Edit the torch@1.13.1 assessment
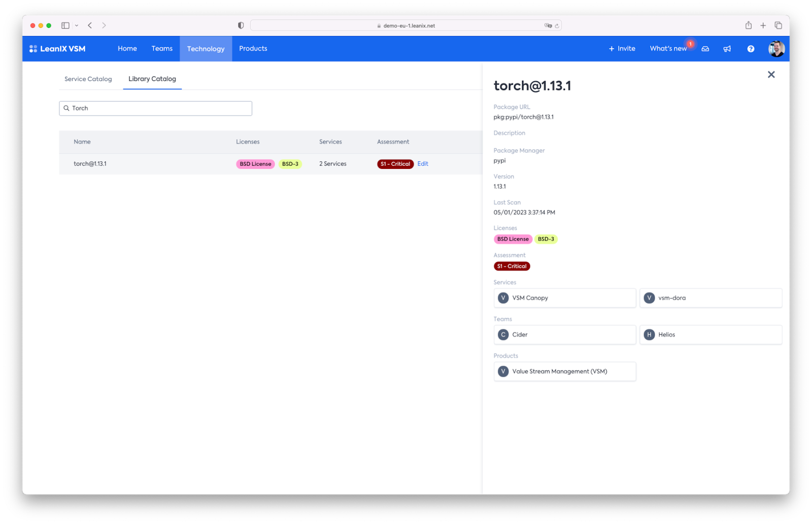 [423, 164]
